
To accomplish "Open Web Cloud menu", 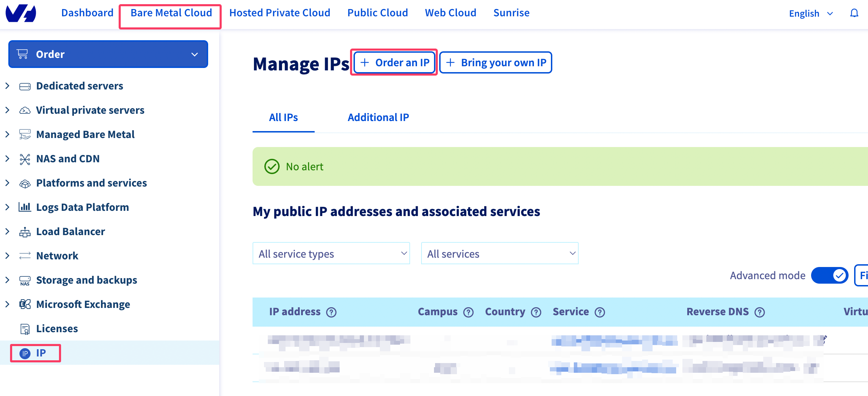I will pyautogui.click(x=451, y=13).
